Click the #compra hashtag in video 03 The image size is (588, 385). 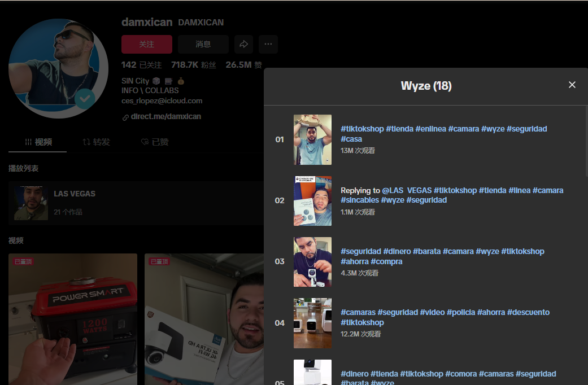[386, 262]
